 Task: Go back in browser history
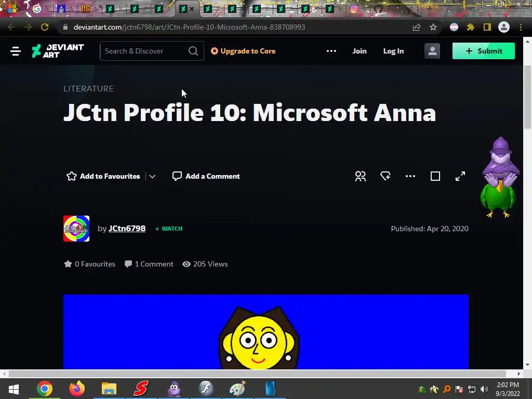11,27
